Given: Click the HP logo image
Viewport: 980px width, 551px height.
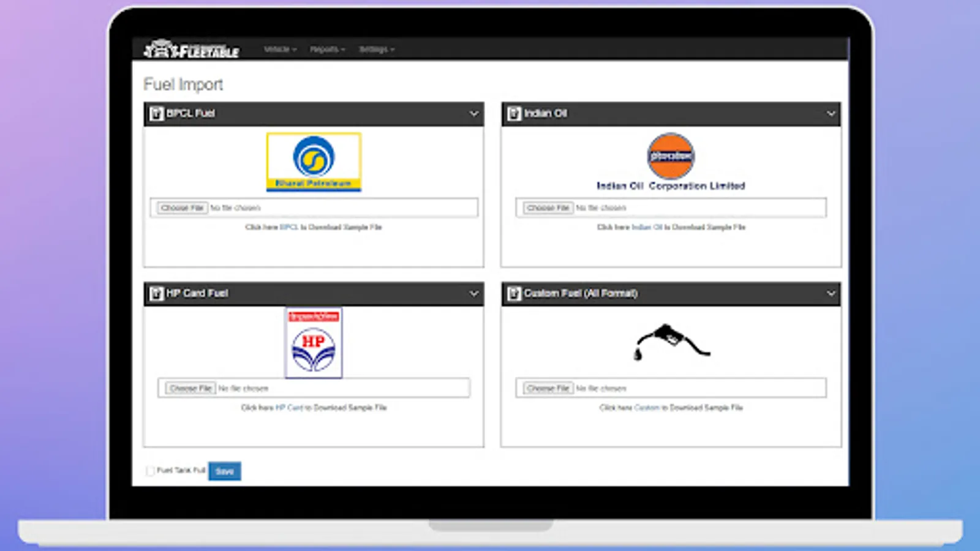Looking at the screenshot, I should (314, 343).
